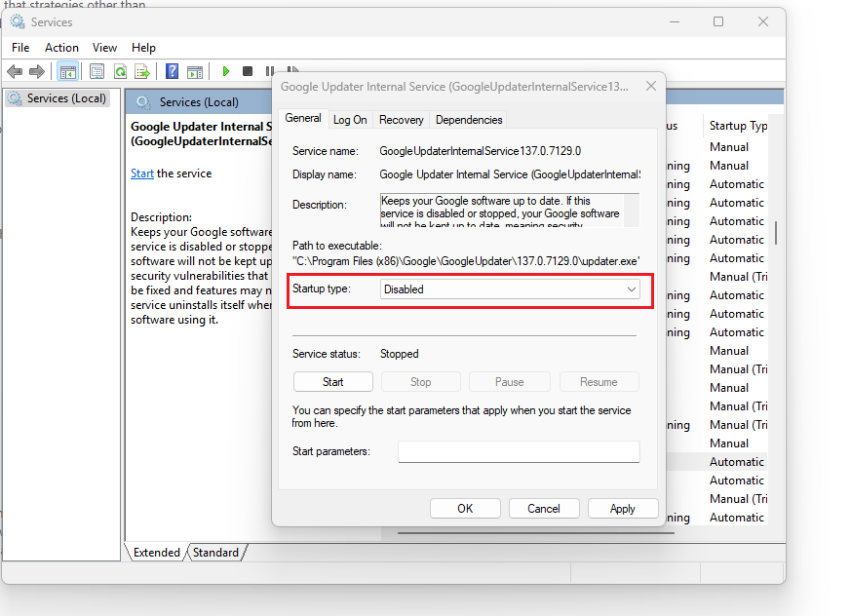Click the Stopped service status text
The height and width of the screenshot is (616, 851).
pyautogui.click(x=399, y=354)
